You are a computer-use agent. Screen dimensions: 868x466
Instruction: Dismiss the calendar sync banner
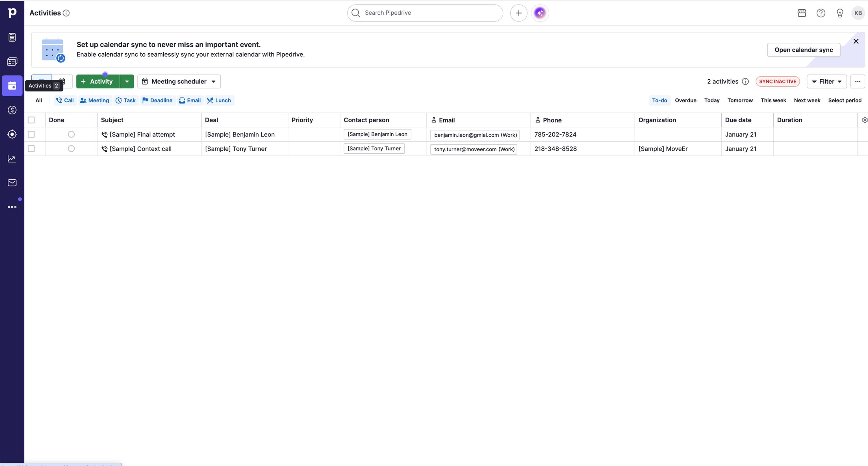pos(856,41)
